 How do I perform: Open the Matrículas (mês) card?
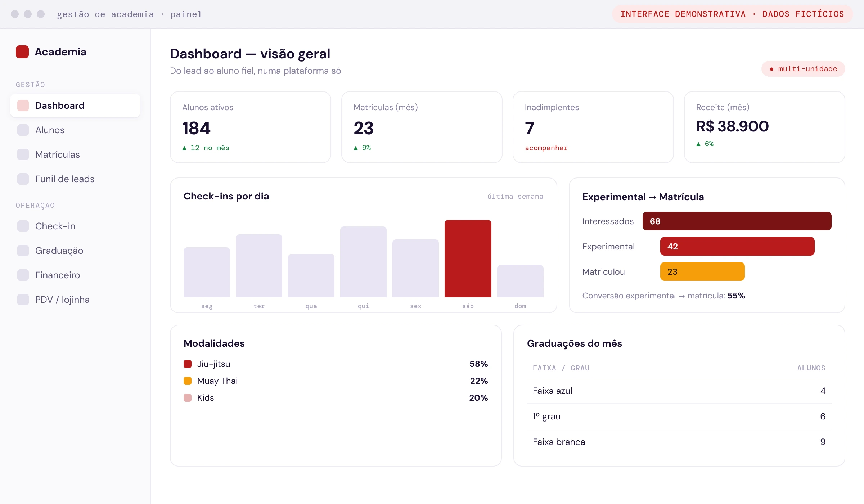pyautogui.click(x=422, y=127)
